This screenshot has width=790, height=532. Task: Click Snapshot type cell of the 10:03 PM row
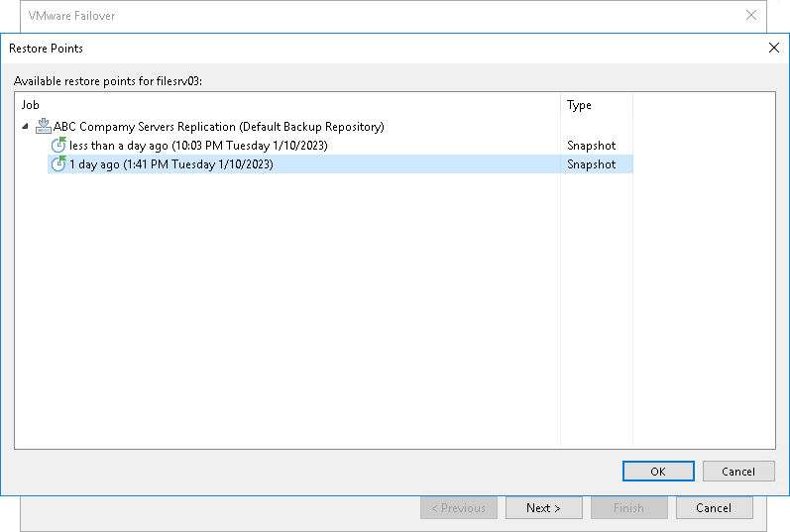click(x=591, y=146)
